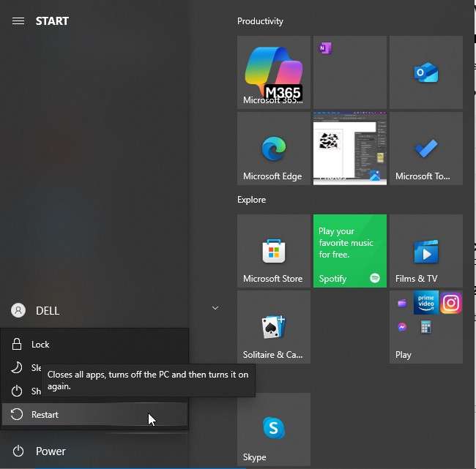This screenshot has height=469, width=476.
Task: Open the Microsoft 365 Copilot tile
Action: (x=274, y=72)
